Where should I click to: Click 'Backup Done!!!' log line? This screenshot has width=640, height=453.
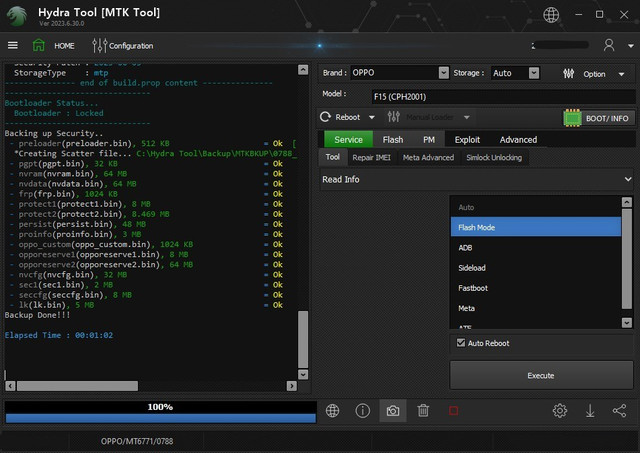coord(37,315)
